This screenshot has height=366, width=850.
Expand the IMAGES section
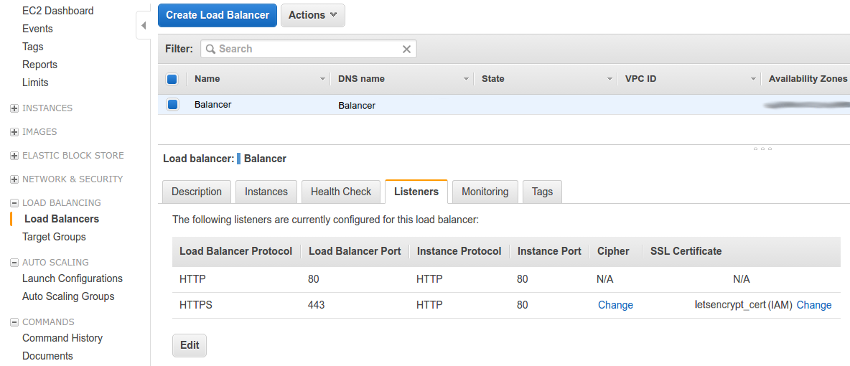(14, 132)
